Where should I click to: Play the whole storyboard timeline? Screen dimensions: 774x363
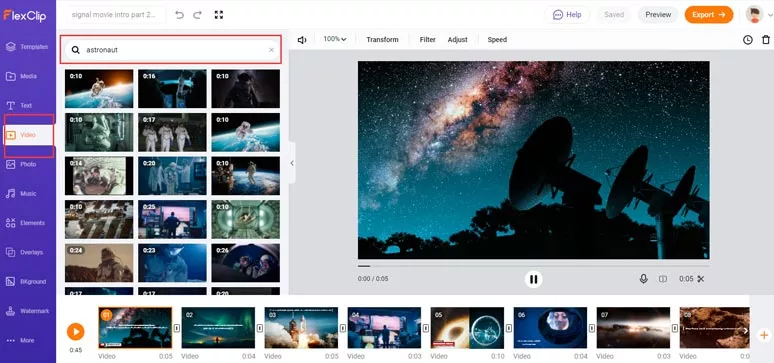(x=76, y=331)
